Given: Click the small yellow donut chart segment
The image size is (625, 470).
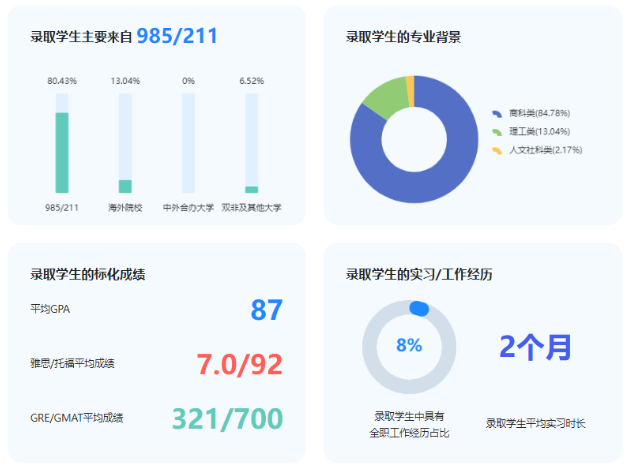Looking at the screenshot, I should click(x=410, y=91).
